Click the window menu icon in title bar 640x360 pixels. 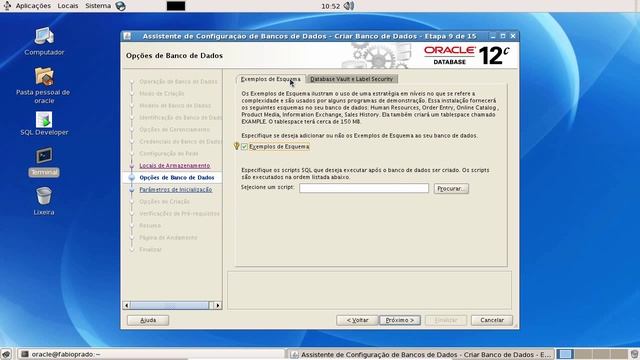point(127,36)
